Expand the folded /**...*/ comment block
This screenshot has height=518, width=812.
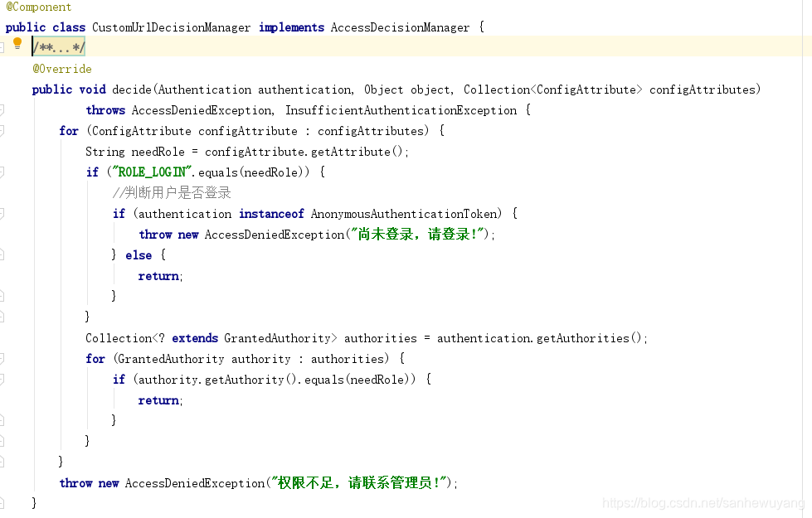(x=59, y=47)
